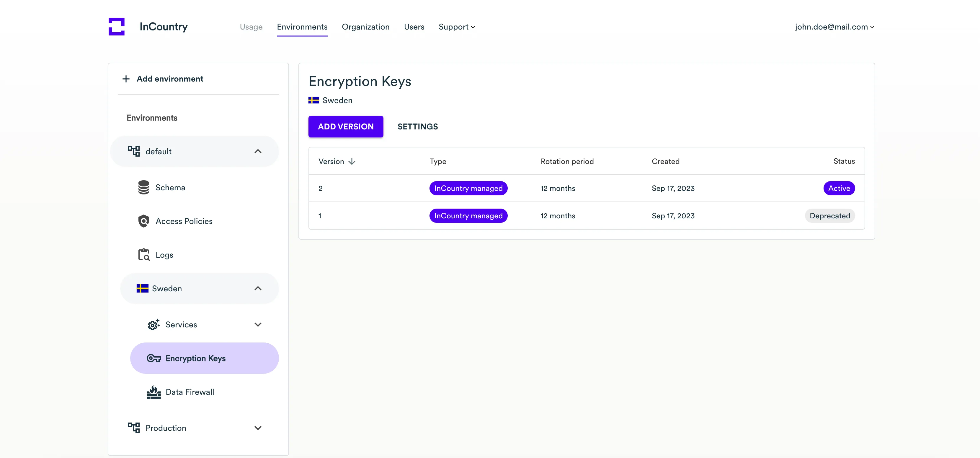The image size is (980, 458).
Task: Collapse the Sweden section in sidebar
Action: tap(258, 289)
